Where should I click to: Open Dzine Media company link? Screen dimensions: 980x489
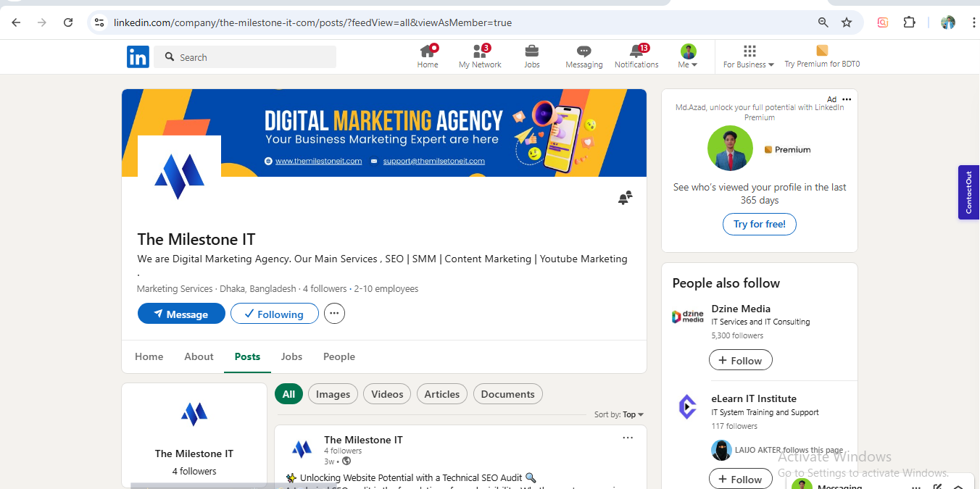741,309
